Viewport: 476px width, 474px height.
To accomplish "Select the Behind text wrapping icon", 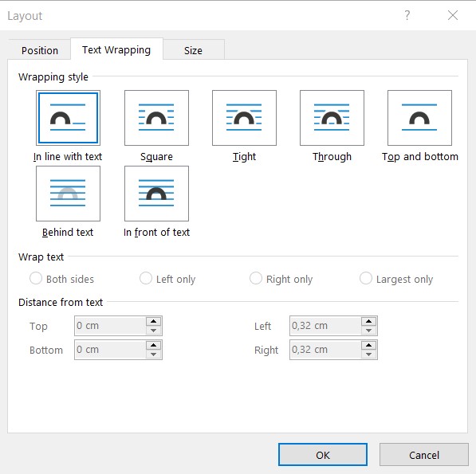I will (x=68, y=194).
